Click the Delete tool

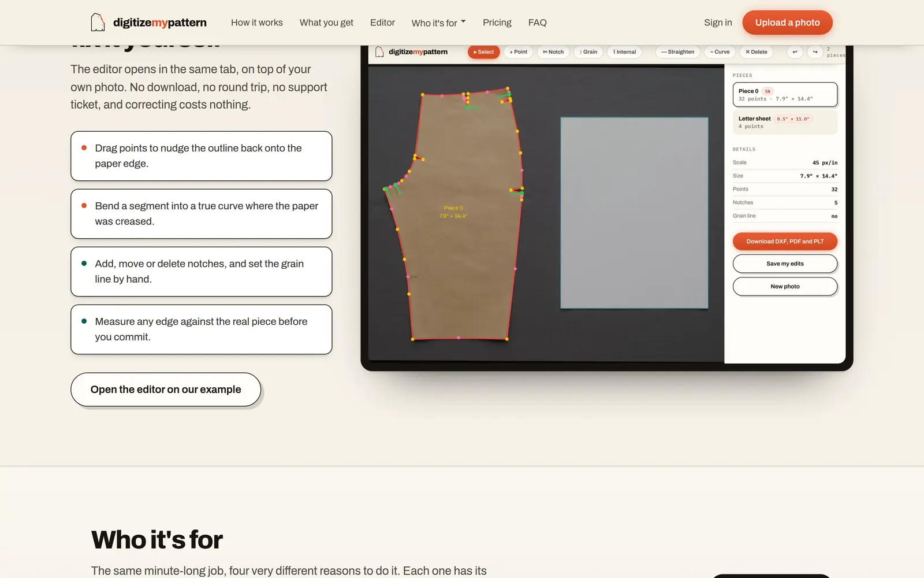pyautogui.click(x=757, y=52)
